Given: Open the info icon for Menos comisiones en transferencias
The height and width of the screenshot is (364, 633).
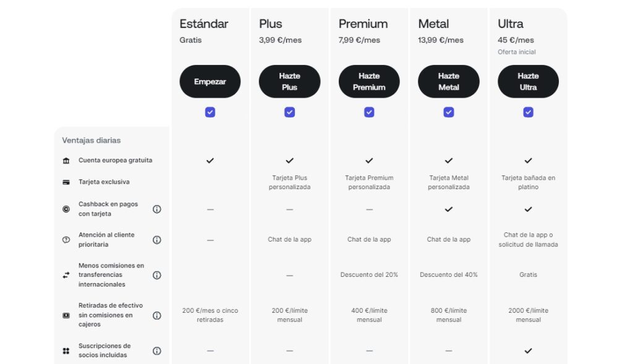Looking at the screenshot, I should (156, 274).
